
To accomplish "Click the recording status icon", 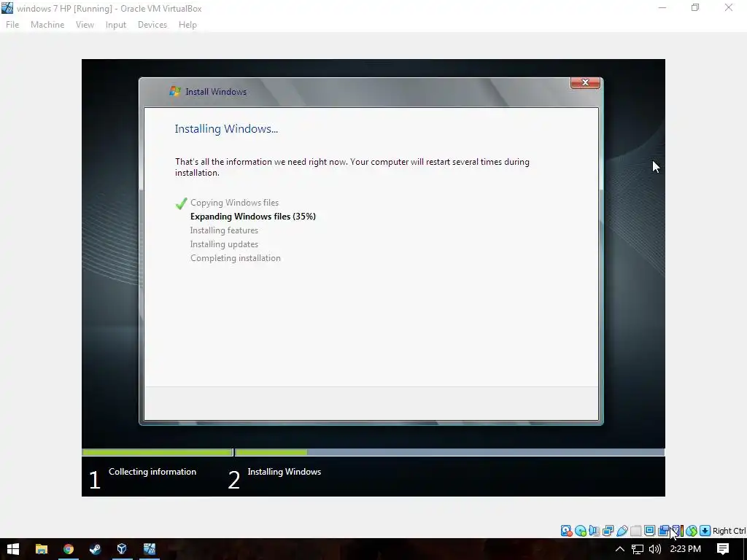I will click(x=663, y=531).
